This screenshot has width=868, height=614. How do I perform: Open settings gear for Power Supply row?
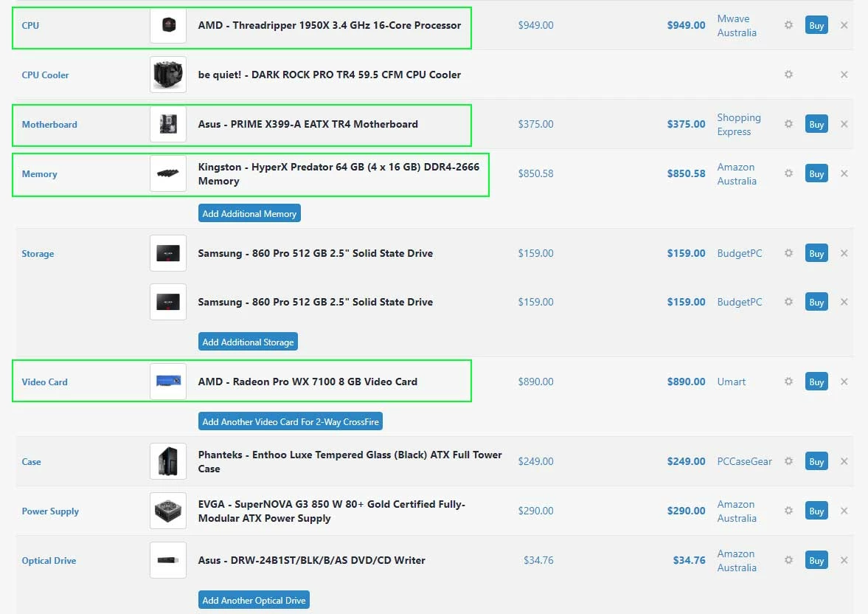pyautogui.click(x=788, y=511)
